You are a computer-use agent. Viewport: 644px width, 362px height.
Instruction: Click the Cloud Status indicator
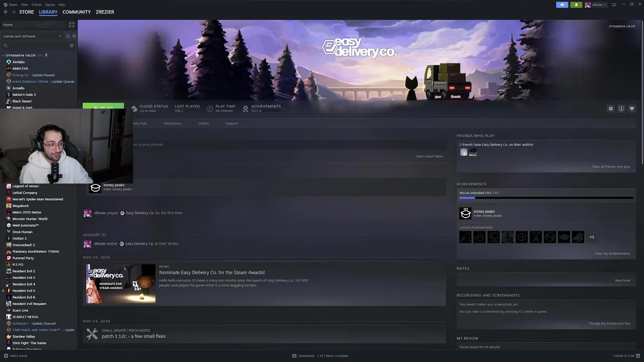150,108
